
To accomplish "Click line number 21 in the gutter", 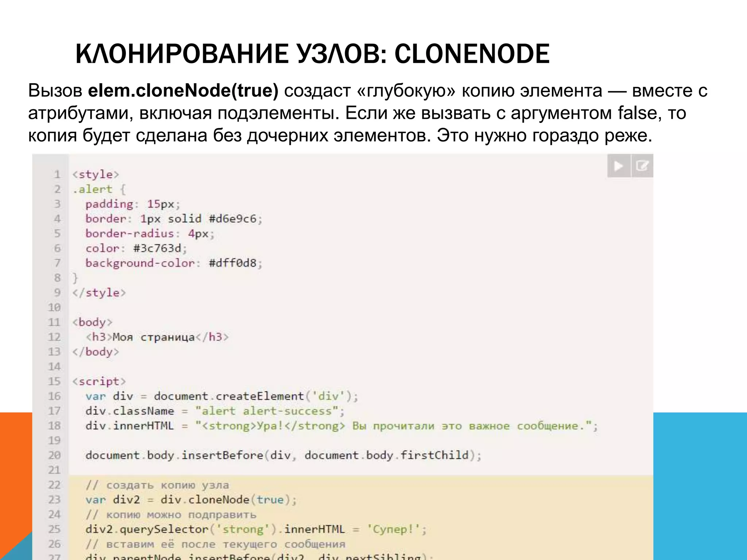I will point(54,470).
